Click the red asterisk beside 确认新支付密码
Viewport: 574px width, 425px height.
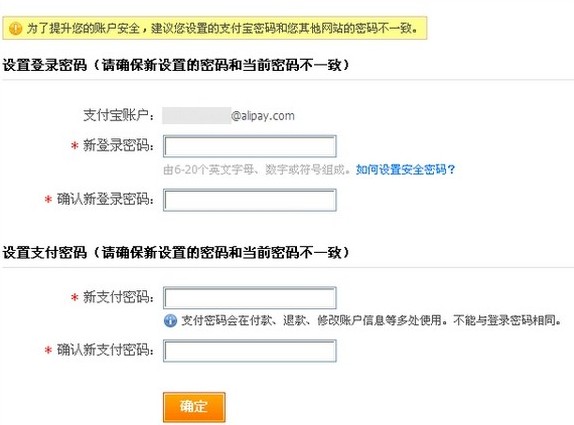point(48,350)
